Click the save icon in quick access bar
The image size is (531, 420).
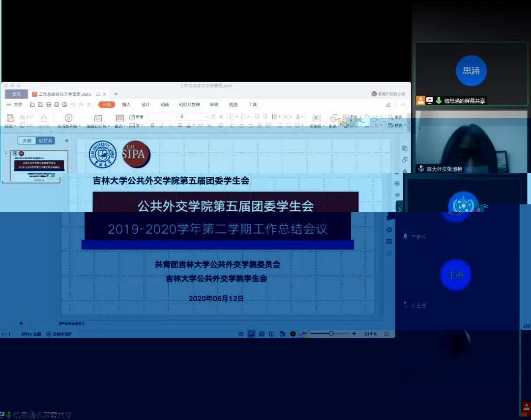40,105
